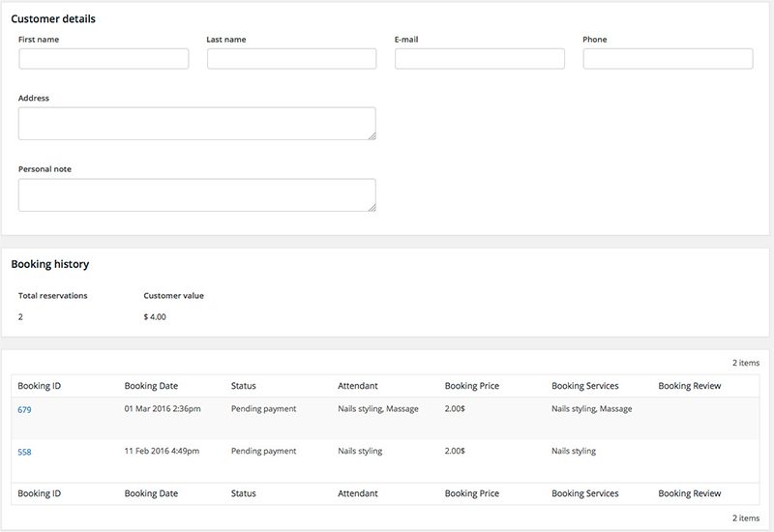The height and width of the screenshot is (532, 774).
Task: Click Attendant column in the table header
Action: pyautogui.click(x=357, y=386)
